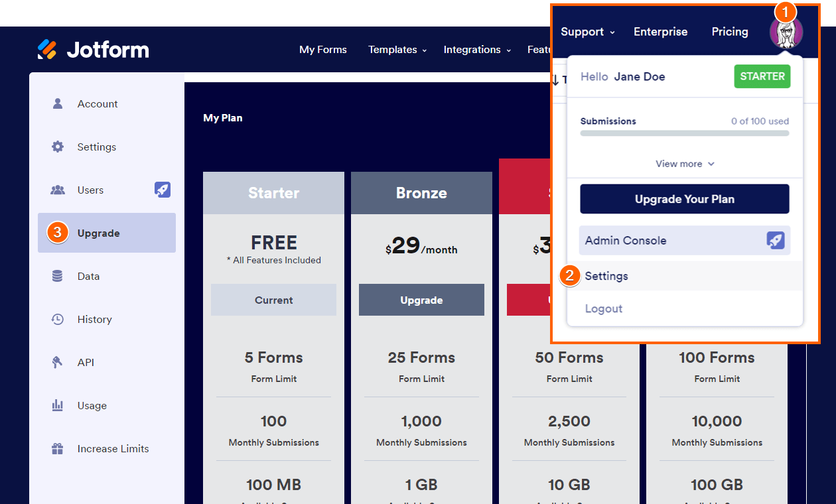The width and height of the screenshot is (836, 504).
Task: Open the Pricing page link
Action: click(730, 32)
